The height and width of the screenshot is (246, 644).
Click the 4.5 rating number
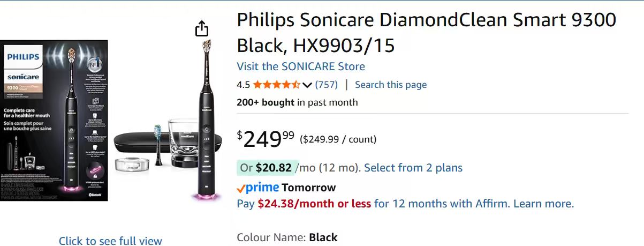[x=243, y=85]
